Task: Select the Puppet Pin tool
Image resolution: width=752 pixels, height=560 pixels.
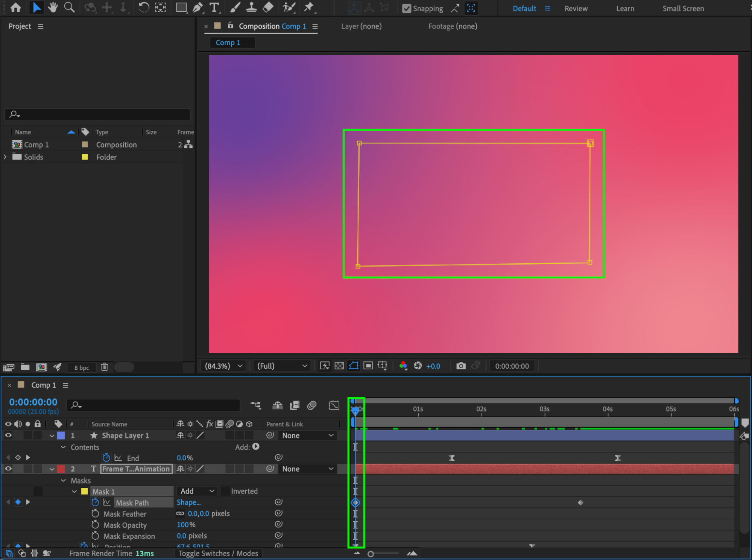Action: coord(309,8)
